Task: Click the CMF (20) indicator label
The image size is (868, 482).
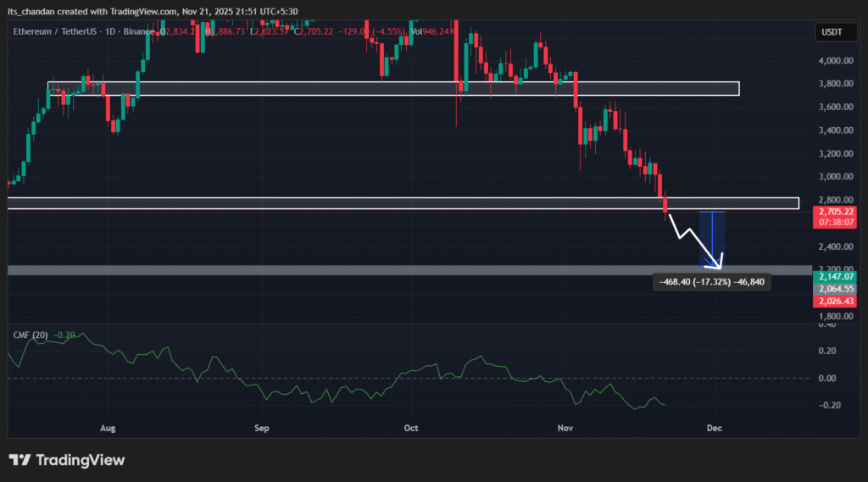Action: [x=29, y=335]
